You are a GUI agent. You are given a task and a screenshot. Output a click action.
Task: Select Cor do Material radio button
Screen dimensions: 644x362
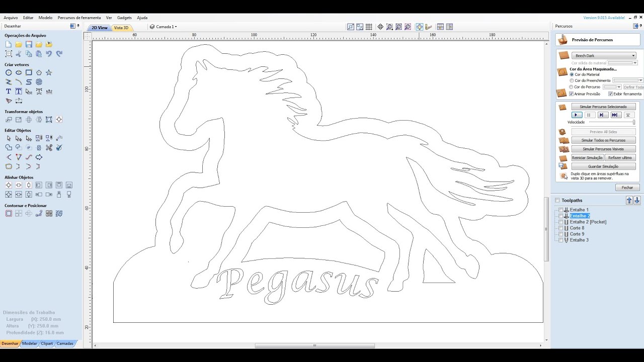tap(572, 74)
